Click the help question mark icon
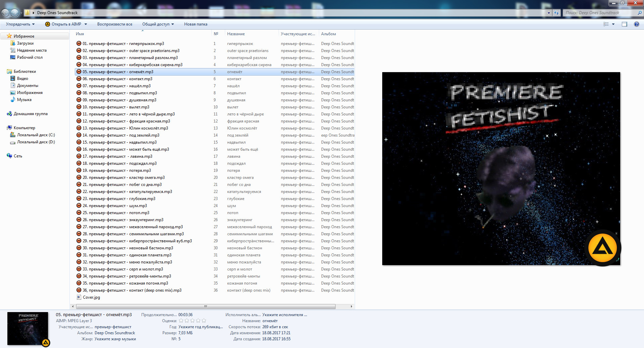Image resolution: width=644 pixels, height=348 pixels. [x=636, y=24]
